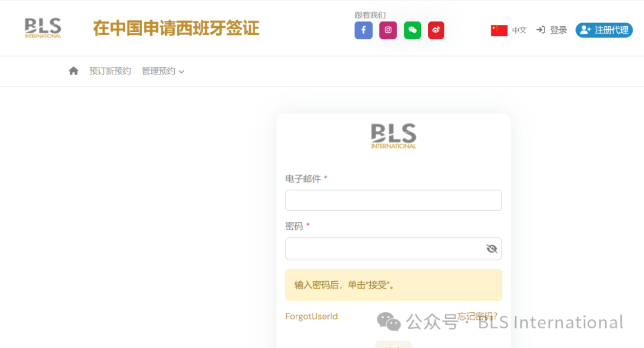Focus the 电子邮件 email input field
Viewport: 644px width, 348px height.
pos(394,200)
